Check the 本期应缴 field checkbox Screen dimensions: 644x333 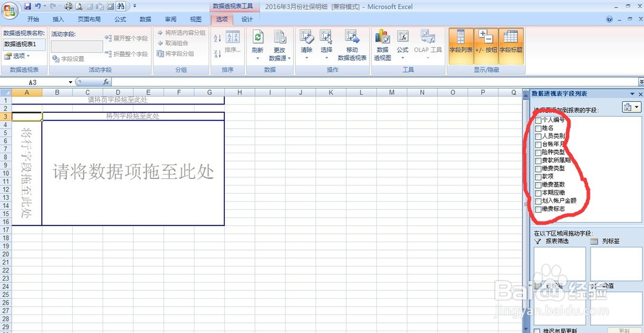(538, 193)
